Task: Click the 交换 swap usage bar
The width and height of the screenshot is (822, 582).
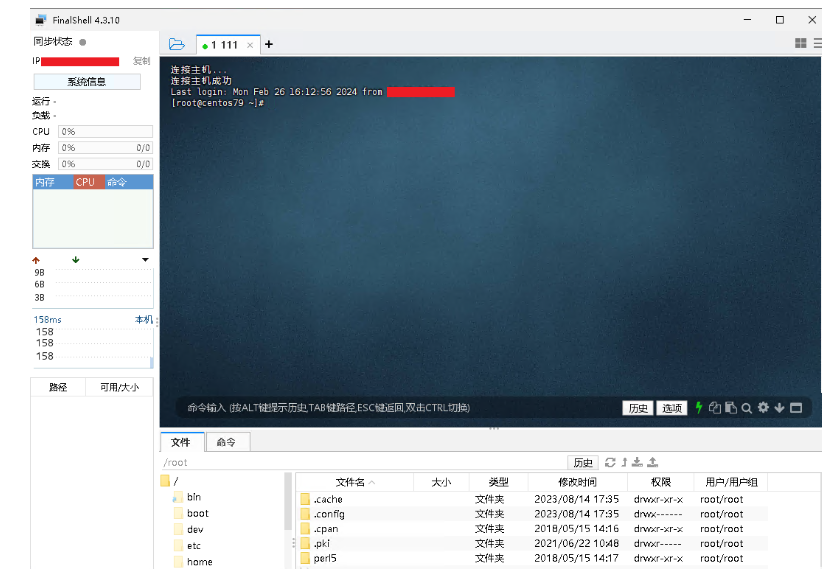Action: [105, 164]
